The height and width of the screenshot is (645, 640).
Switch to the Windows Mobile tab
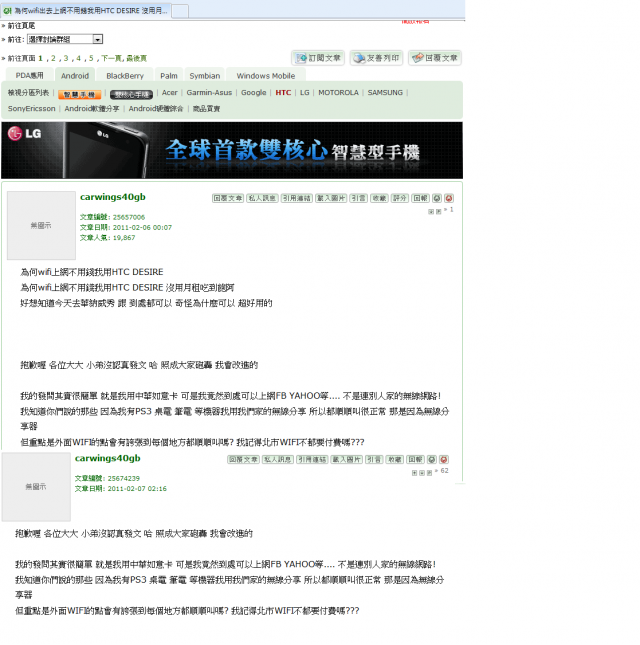point(266,76)
